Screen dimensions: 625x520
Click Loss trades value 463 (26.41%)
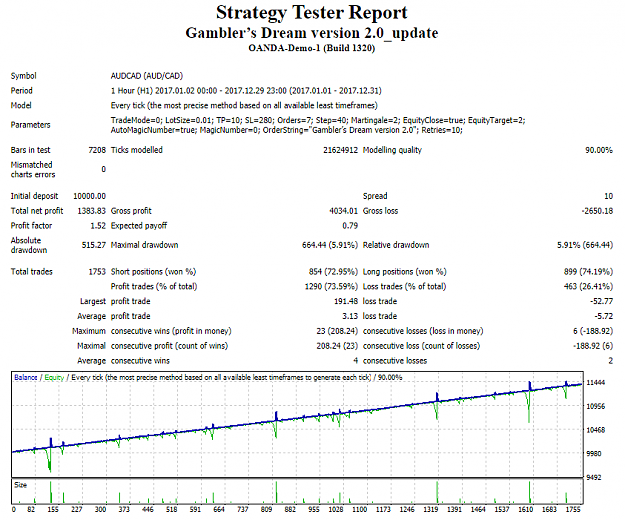click(588, 286)
